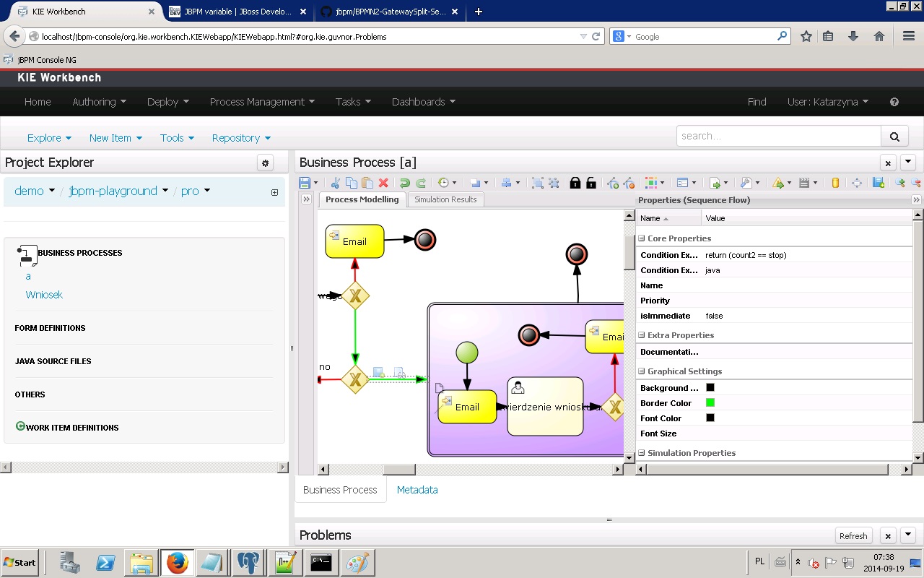
Task: Collapse the Graphical Settings section
Action: 642,371
